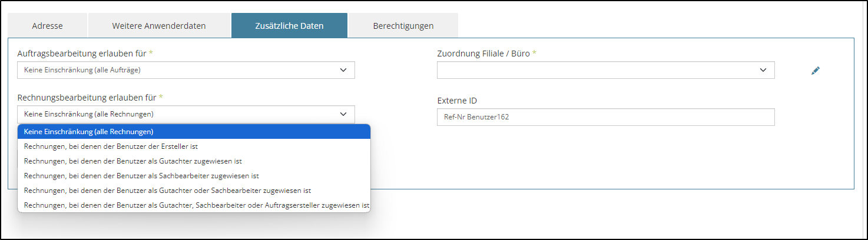Click chevron arrow of Rechnungsbearbeitung dropdown
The width and height of the screenshot is (868, 240).
click(343, 114)
